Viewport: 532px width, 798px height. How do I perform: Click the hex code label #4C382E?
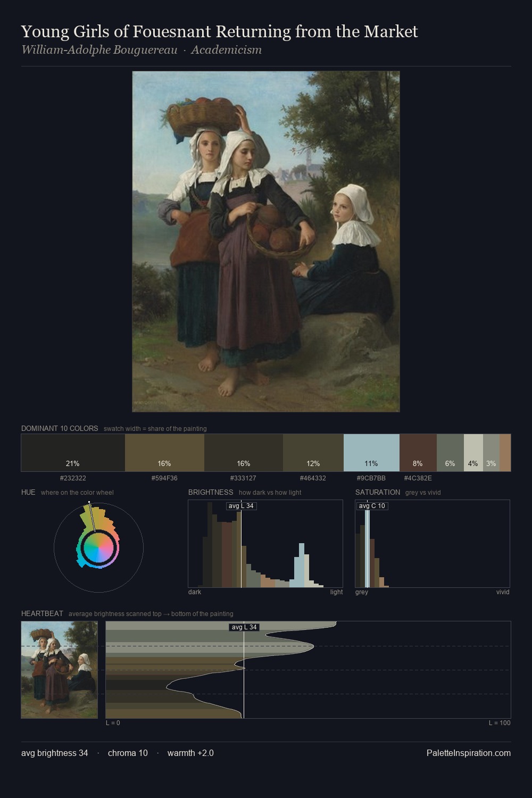[x=418, y=478]
